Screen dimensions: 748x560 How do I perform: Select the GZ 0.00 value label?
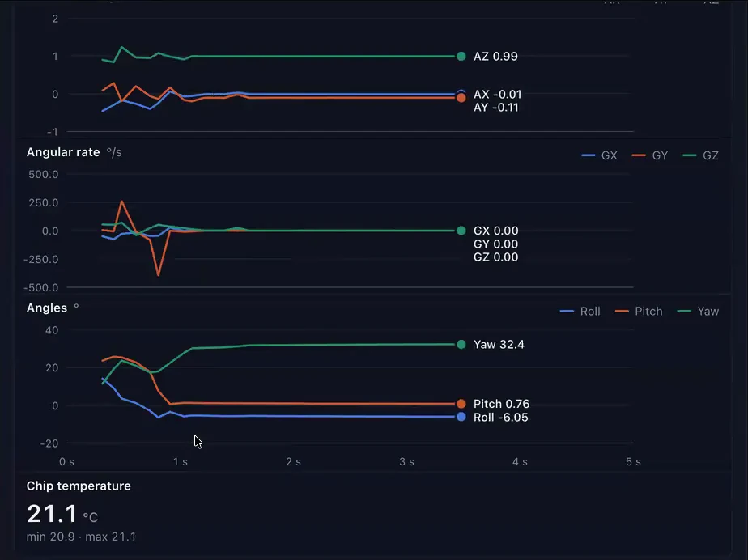pyautogui.click(x=495, y=257)
